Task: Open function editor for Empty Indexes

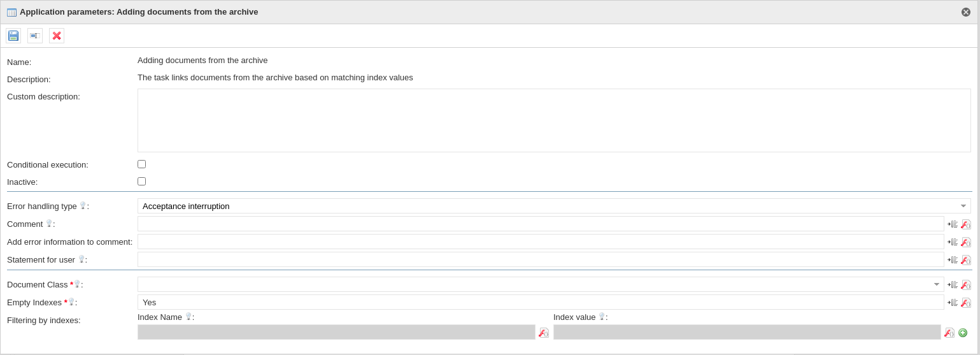Action: [x=966, y=303]
